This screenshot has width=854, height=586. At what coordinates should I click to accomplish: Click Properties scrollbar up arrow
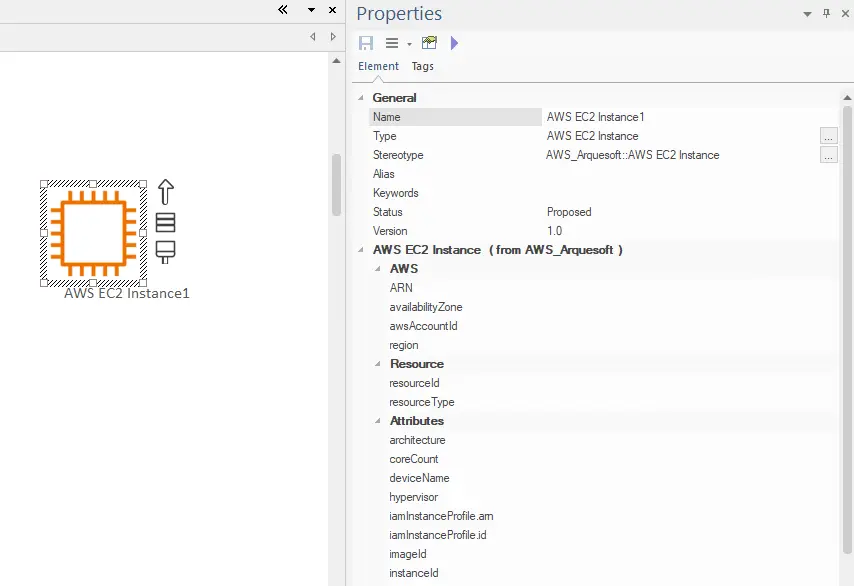pyautogui.click(x=847, y=98)
